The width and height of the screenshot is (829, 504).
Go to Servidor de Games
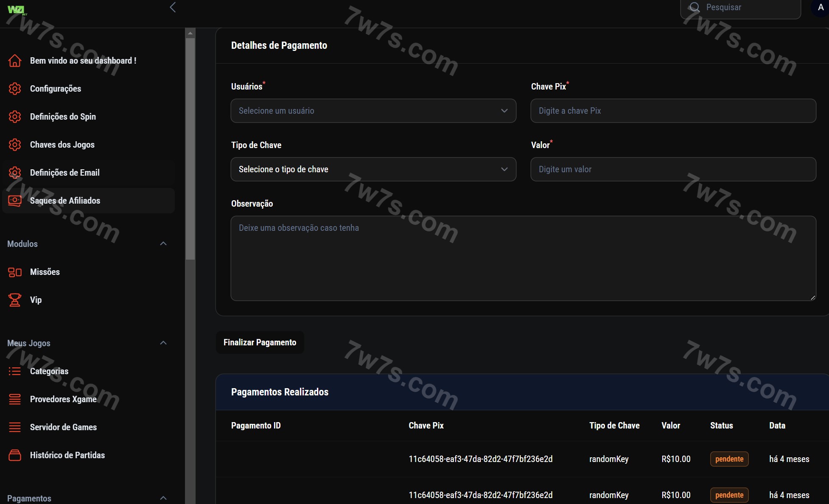(x=63, y=427)
